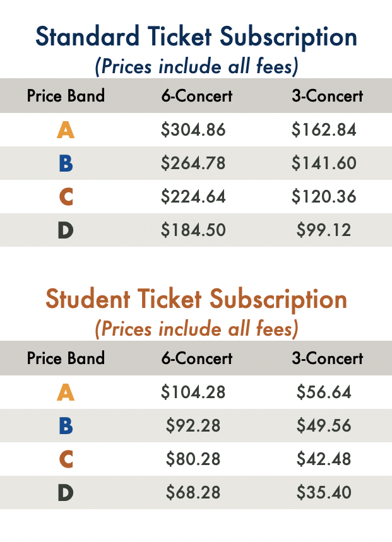This screenshot has width=392, height=542.
Task: Click the dark D letter in Student table
Action: pyautogui.click(x=66, y=493)
